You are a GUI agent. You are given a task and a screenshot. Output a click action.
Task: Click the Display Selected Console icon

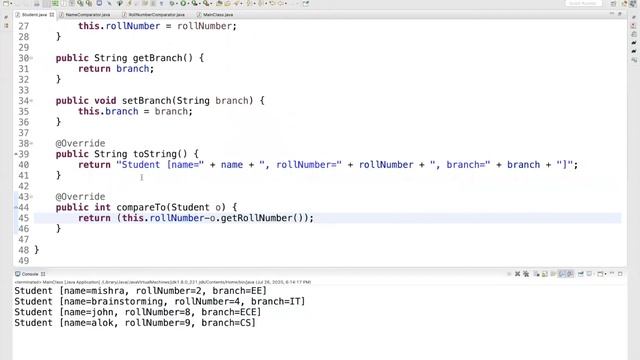click(x=589, y=274)
